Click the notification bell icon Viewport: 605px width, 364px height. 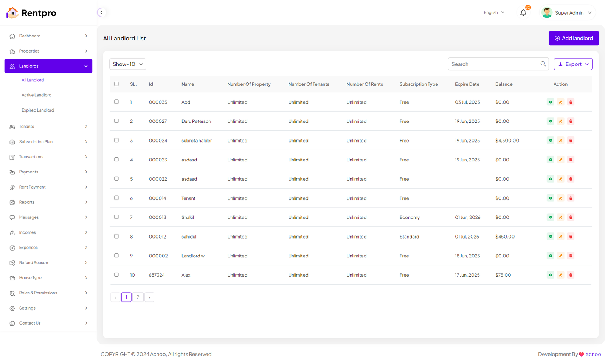click(523, 13)
